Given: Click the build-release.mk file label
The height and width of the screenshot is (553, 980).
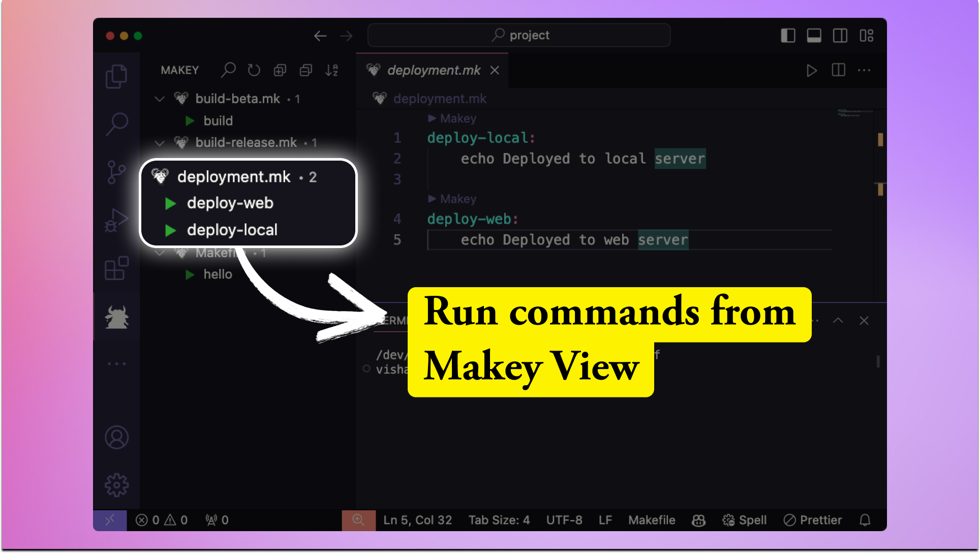Looking at the screenshot, I should 246,143.
